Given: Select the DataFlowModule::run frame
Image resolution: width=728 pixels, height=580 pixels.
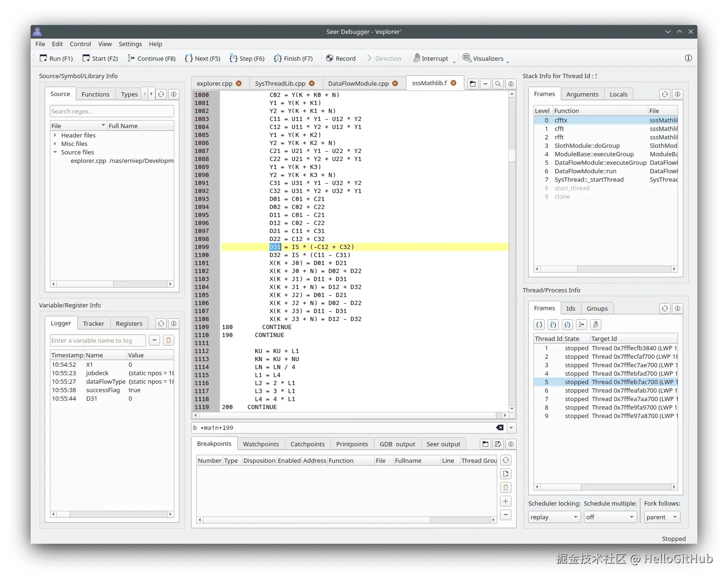Looking at the screenshot, I should click(606, 171).
